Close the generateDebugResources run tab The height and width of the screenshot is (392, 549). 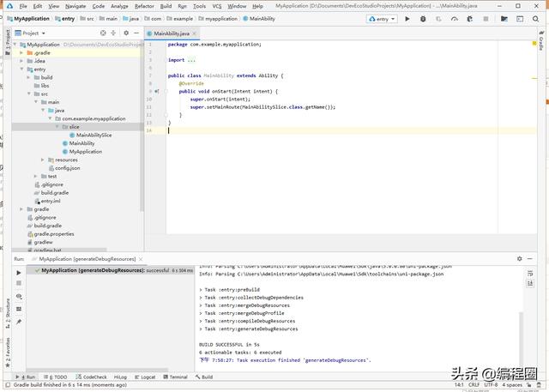[x=141, y=259]
